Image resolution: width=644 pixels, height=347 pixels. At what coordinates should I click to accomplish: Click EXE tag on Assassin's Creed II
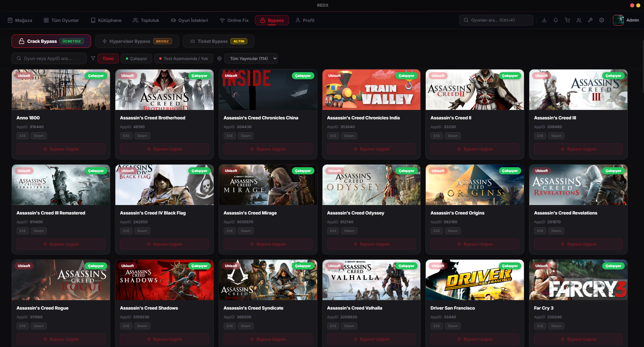437,136
